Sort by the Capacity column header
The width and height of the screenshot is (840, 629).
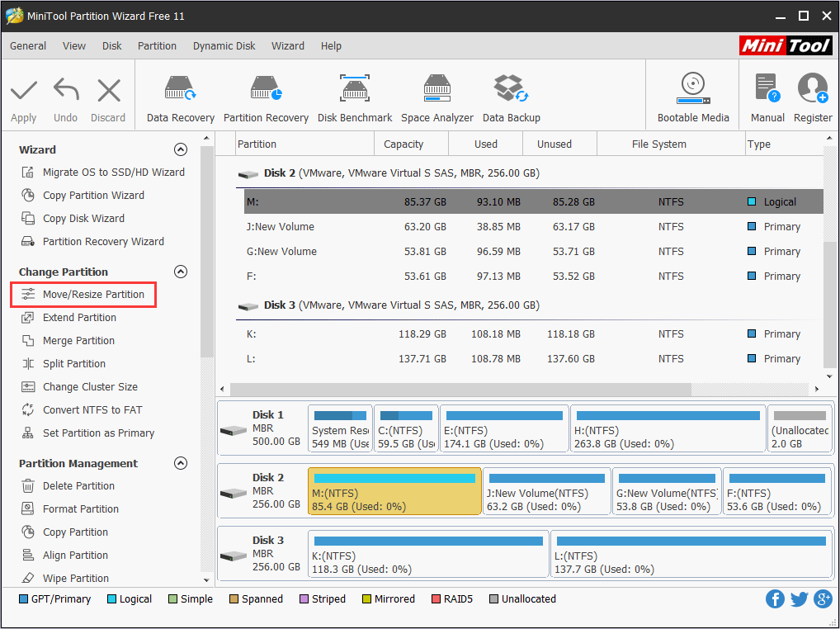pyautogui.click(x=411, y=144)
